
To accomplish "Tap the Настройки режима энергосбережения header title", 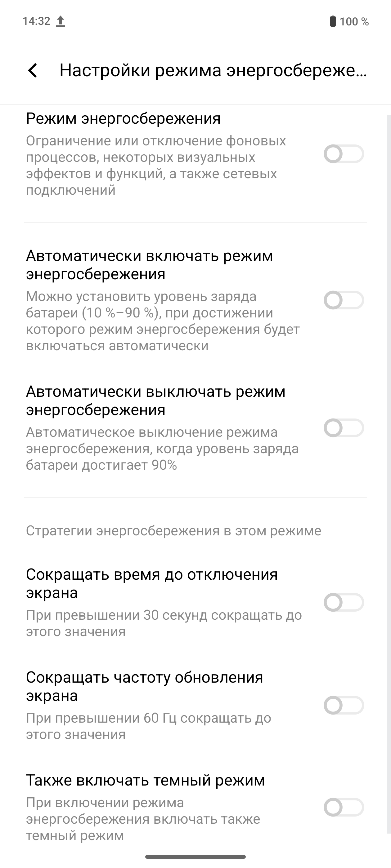I will [213, 71].
